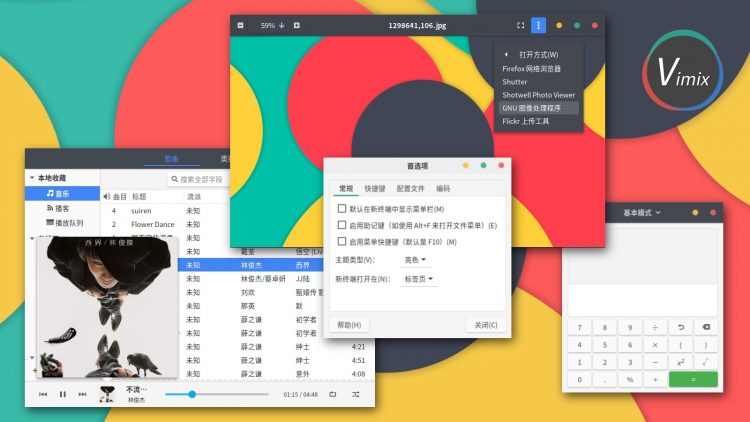Image resolution: width=750 pixels, height=422 pixels.
Task: Click the speaker icon column header
Action: 106,197
